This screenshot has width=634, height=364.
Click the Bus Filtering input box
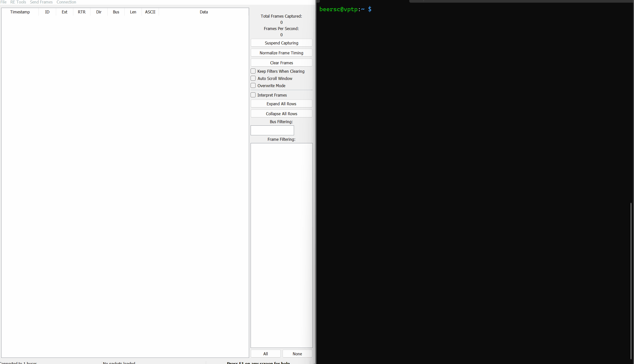pos(272,131)
